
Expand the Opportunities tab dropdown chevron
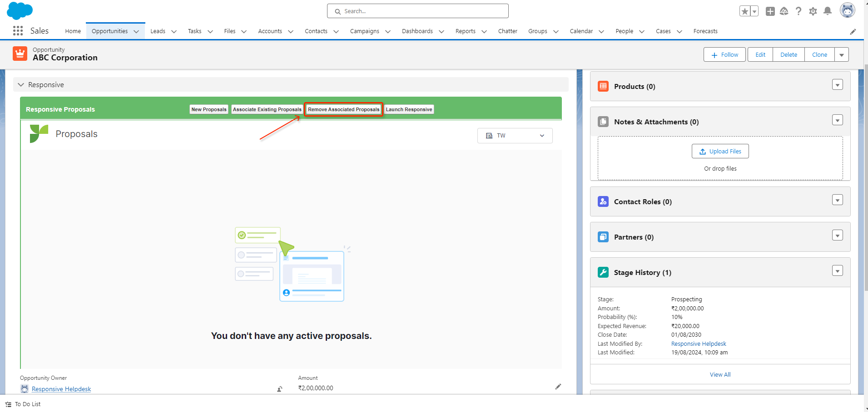pyautogui.click(x=136, y=31)
